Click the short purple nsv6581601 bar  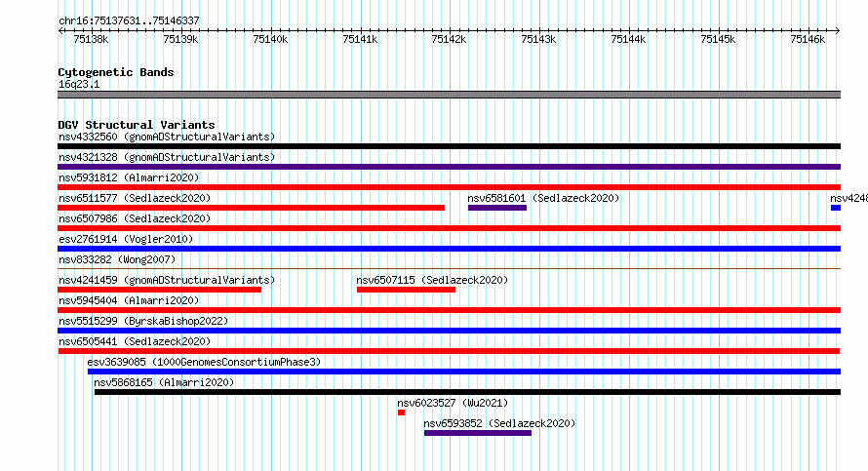click(497, 208)
